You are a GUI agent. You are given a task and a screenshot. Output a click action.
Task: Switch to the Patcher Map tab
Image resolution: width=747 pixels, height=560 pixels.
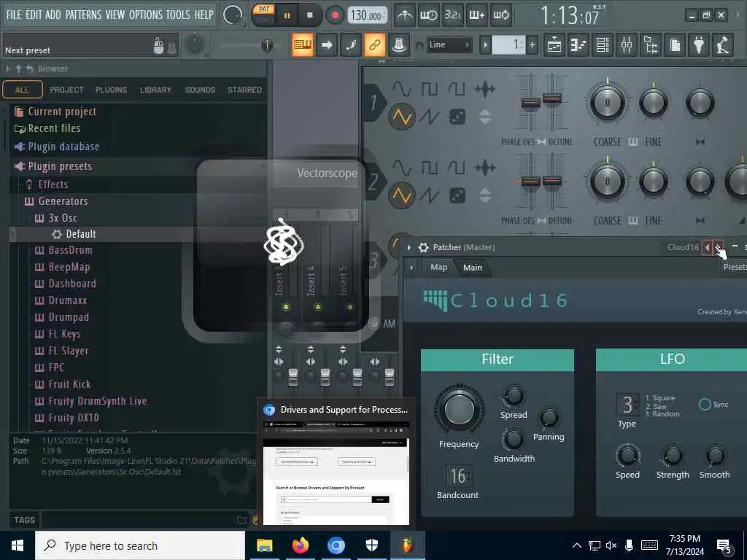438,267
